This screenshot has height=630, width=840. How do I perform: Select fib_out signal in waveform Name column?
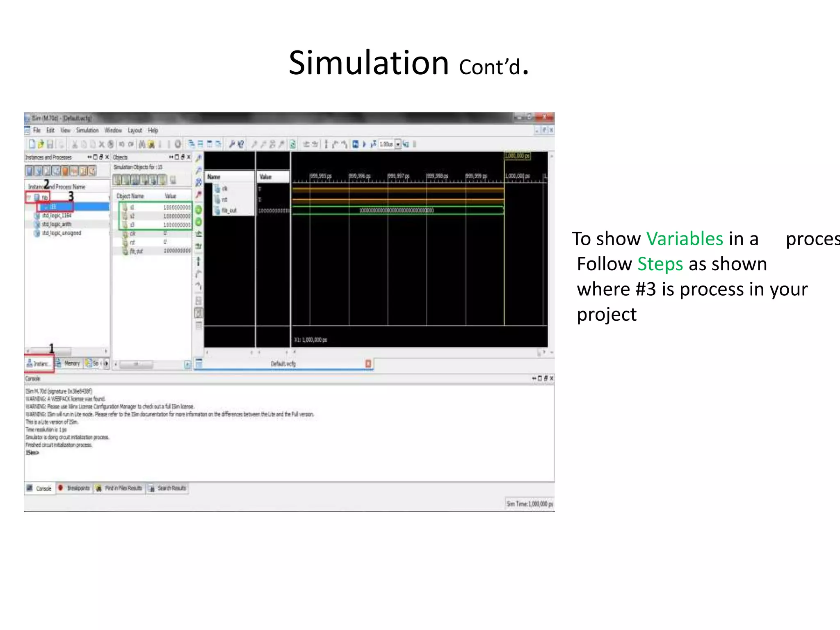229,211
